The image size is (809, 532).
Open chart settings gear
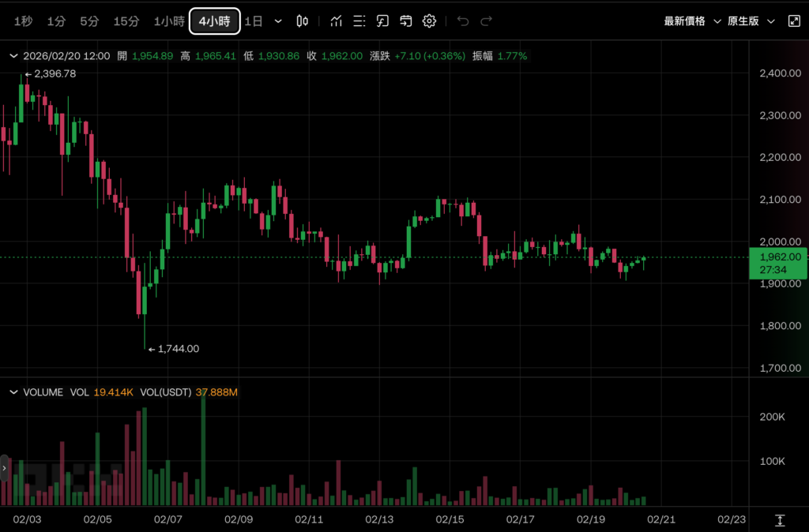coord(429,21)
